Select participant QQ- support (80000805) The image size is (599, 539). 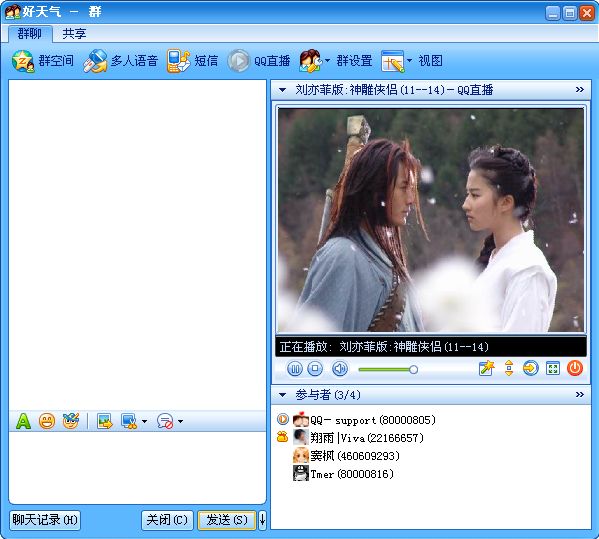(x=373, y=420)
